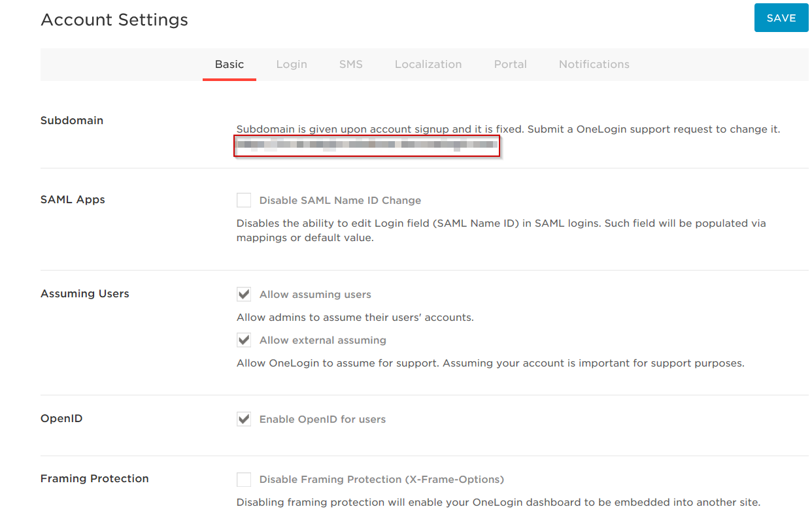Click 'Allow admins to assume their users' accounts' text
Screen dimensions: 812x526
[355, 318]
